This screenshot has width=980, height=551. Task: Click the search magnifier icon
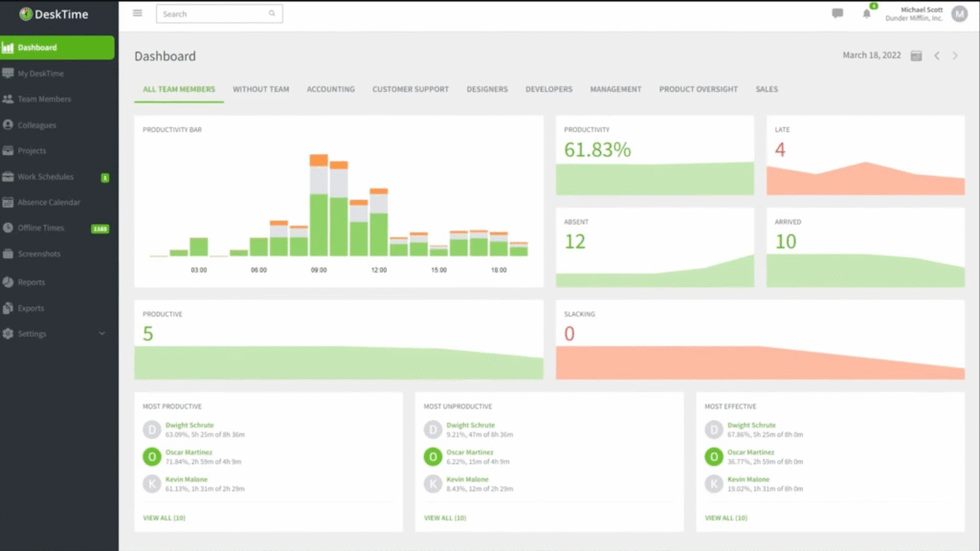pos(272,14)
